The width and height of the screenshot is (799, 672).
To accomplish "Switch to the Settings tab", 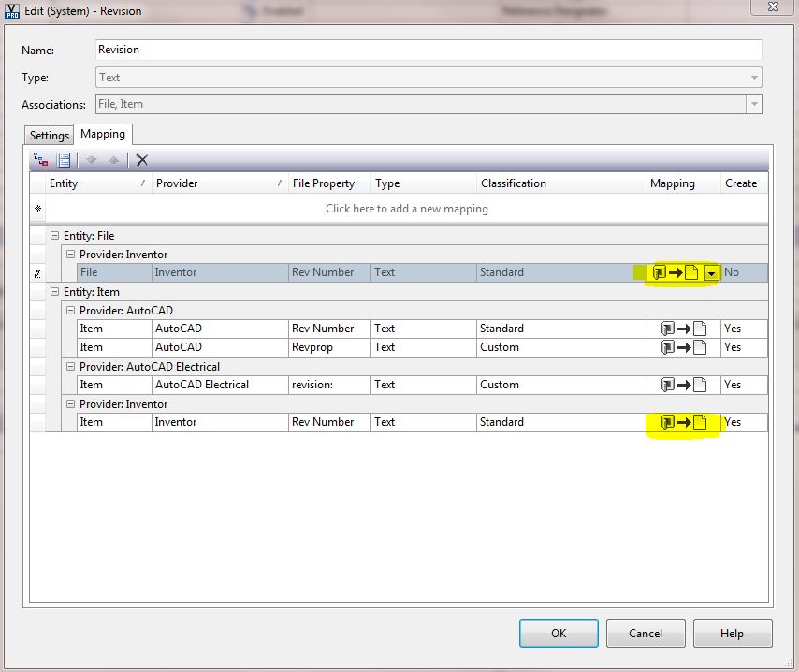I will [x=48, y=135].
